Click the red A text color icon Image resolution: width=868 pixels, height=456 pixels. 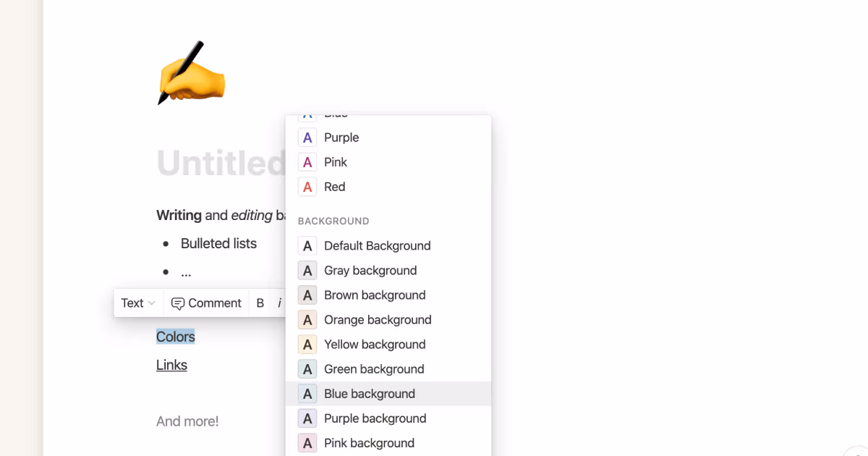point(307,186)
